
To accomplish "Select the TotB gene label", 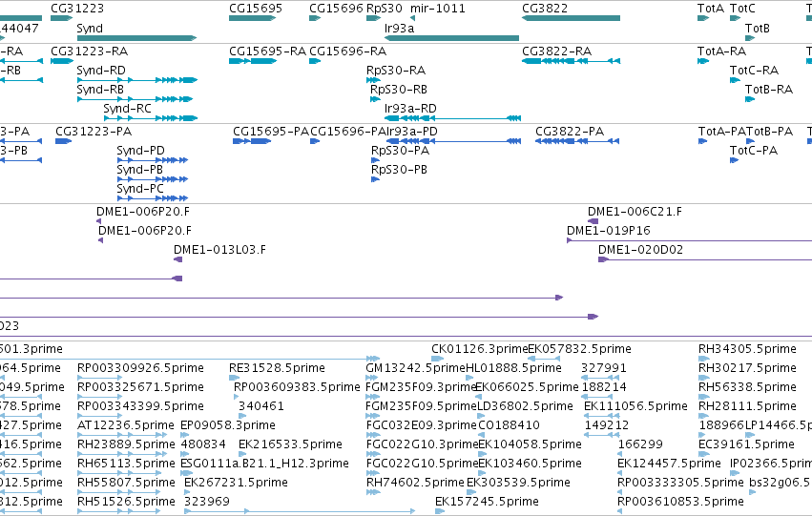I will tap(757, 29).
